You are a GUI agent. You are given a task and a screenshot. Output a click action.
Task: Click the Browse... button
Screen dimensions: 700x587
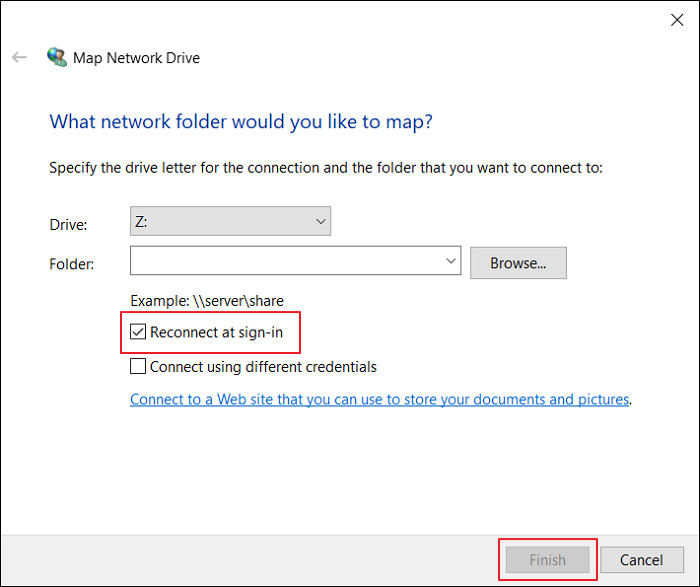coord(518,263)
